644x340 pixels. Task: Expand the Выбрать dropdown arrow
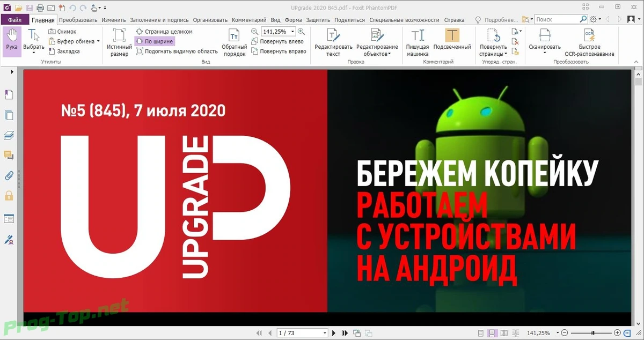33,53
